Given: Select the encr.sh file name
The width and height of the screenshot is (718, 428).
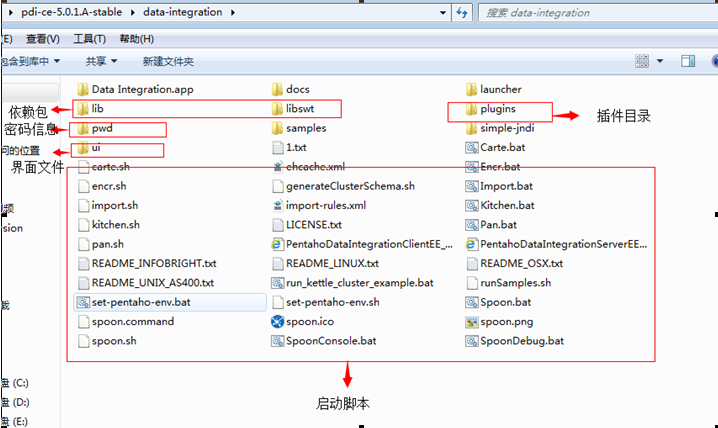Looking at the screenshot, I should (109, 186).
